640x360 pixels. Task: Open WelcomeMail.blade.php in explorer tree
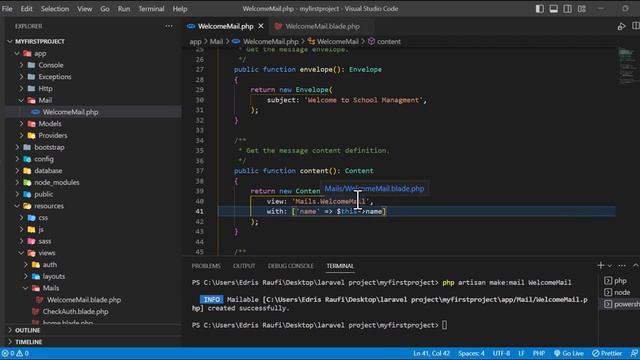(84, 300)
